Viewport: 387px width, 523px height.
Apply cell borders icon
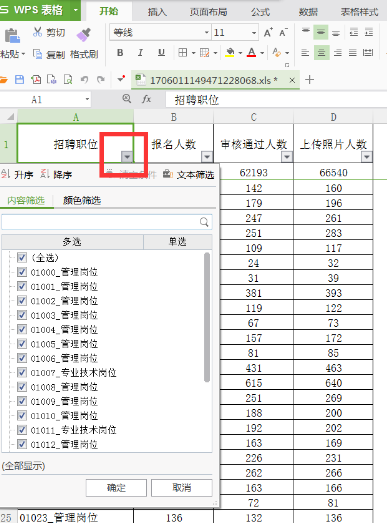coord(182,53)
